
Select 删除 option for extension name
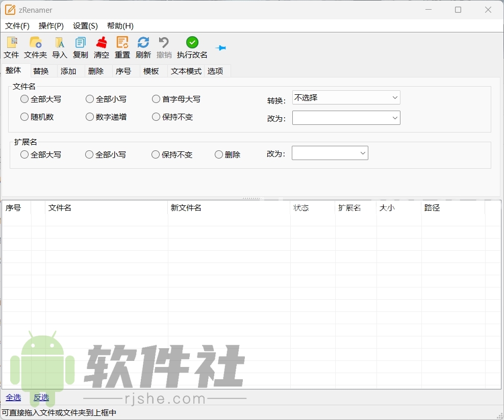(x=218, y=154)
